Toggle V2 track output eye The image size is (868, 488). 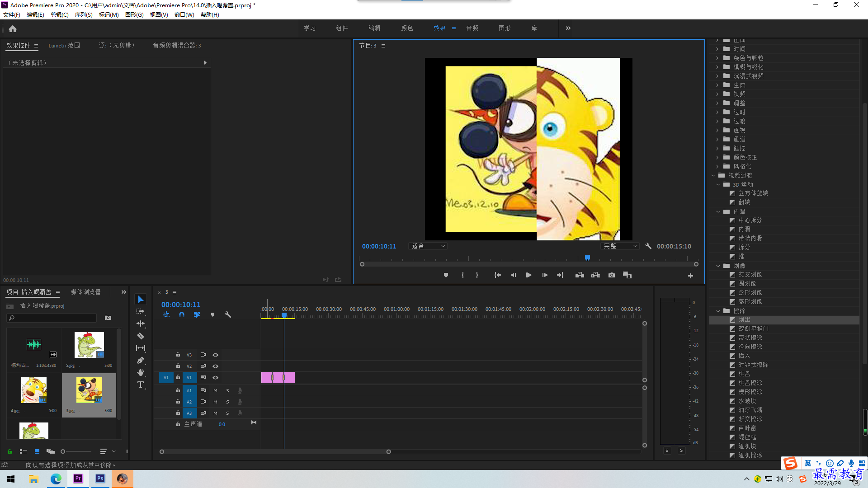216,366
